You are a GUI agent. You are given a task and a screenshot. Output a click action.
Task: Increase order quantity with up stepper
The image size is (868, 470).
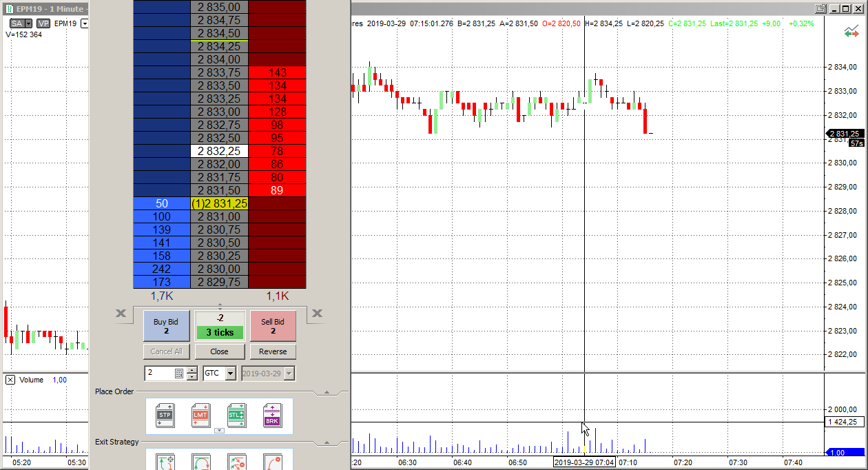pyautogui.click(x=192, y=370)
